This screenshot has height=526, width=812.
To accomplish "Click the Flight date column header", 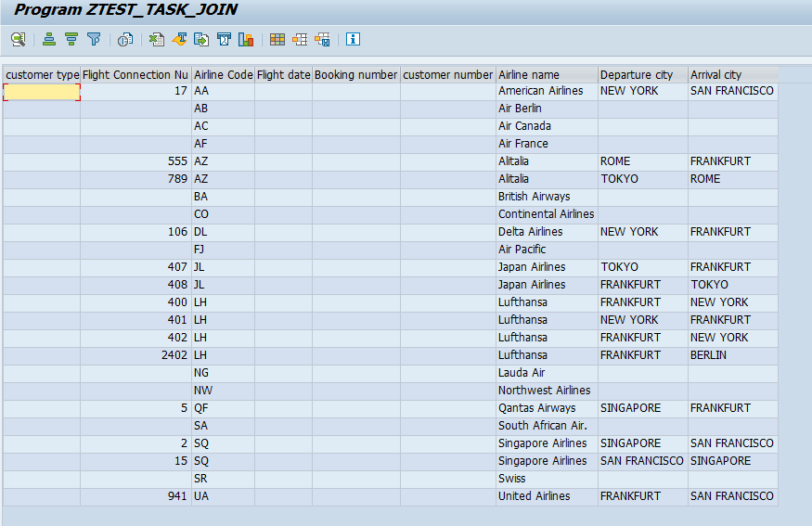I will pyautogui.click(x=283, y=74).
